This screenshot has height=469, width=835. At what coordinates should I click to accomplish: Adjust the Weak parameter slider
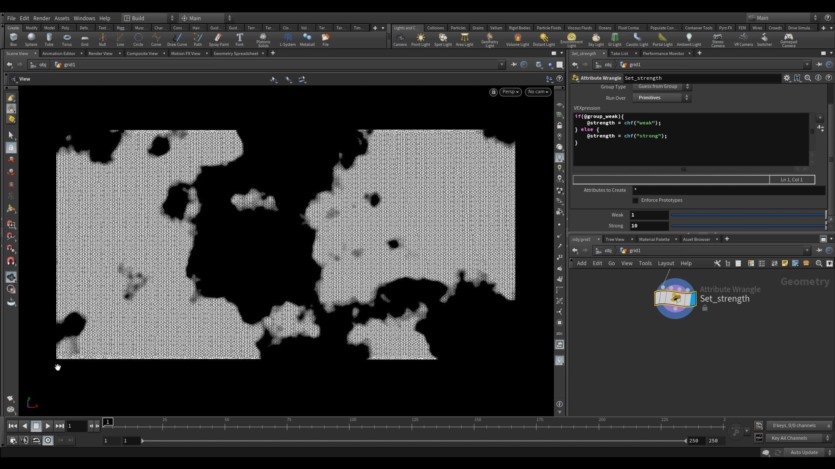[748, 215]
